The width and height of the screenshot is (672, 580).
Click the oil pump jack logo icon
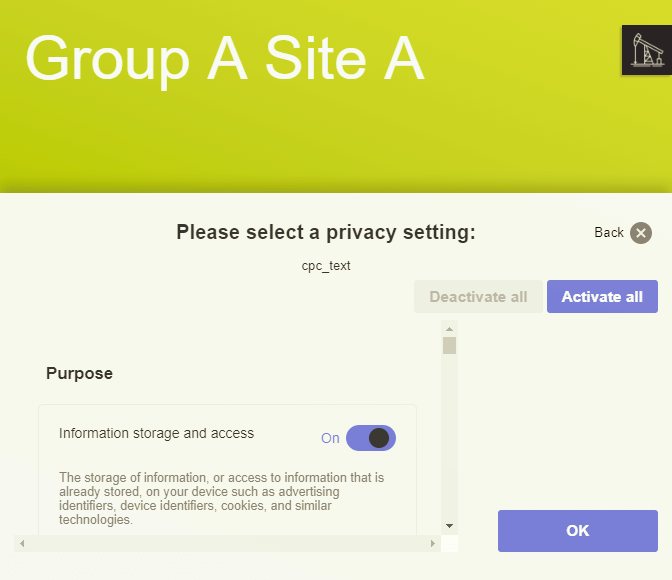click(647, 50)
